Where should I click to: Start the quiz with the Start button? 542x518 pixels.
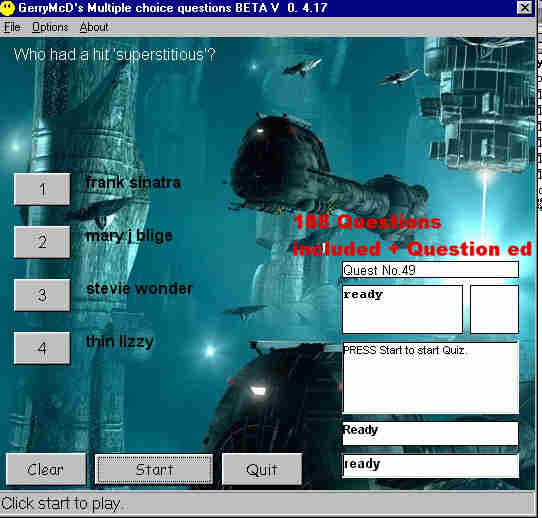click(x=154, y=469)
